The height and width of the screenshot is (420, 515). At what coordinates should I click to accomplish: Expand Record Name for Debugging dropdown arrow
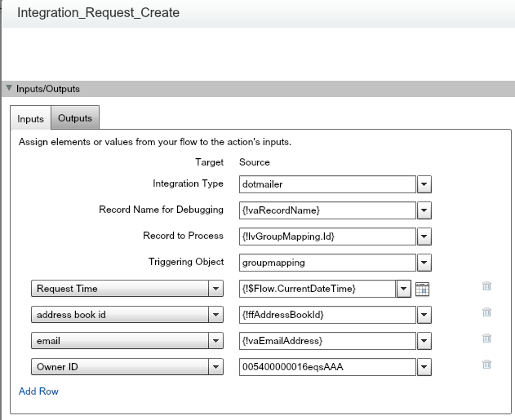coord(424,210)
